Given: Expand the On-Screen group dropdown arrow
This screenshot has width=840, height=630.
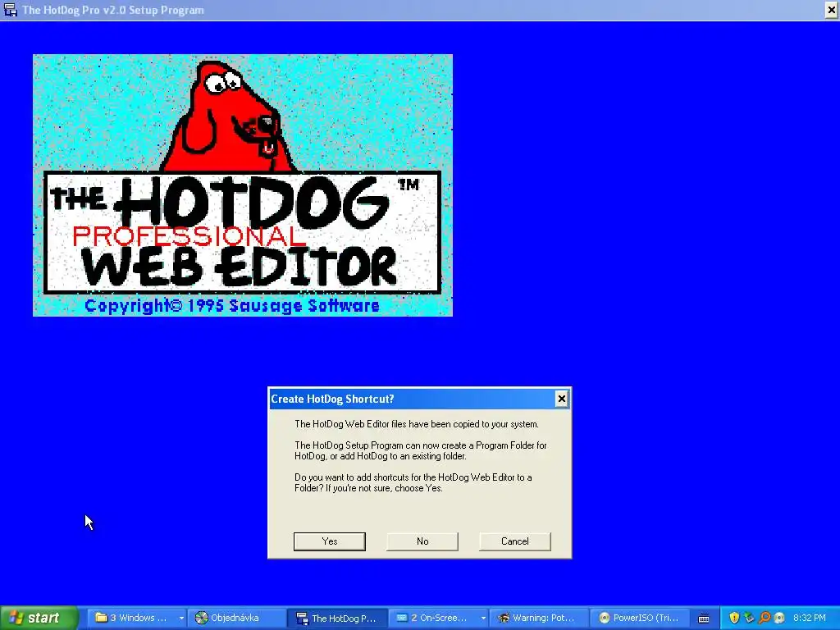Looking at the screenshot, I should pyautogui.click(x=483, y=618).
